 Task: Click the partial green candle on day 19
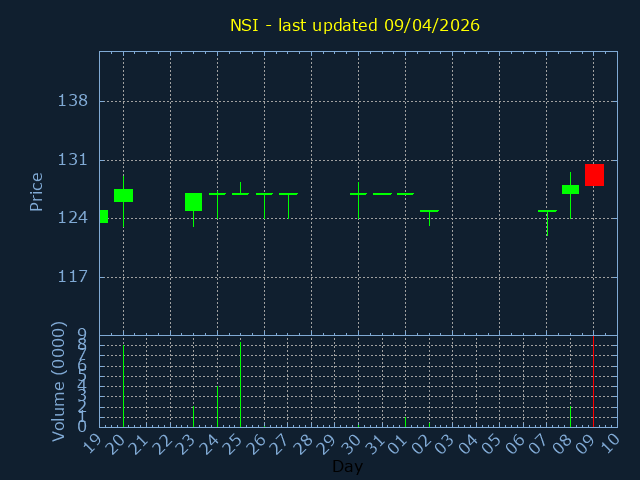pos(103,216)
